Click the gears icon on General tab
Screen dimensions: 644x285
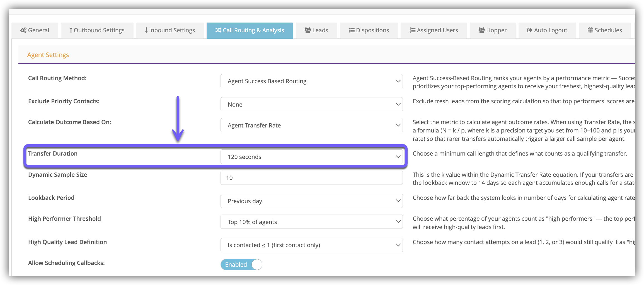[23, 30]
